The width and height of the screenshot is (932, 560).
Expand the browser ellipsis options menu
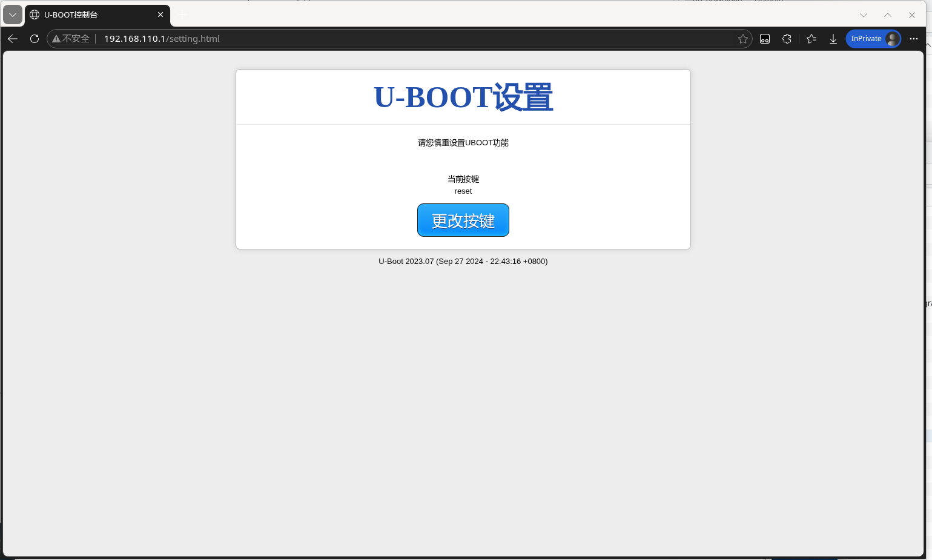[x=914, y=38]
